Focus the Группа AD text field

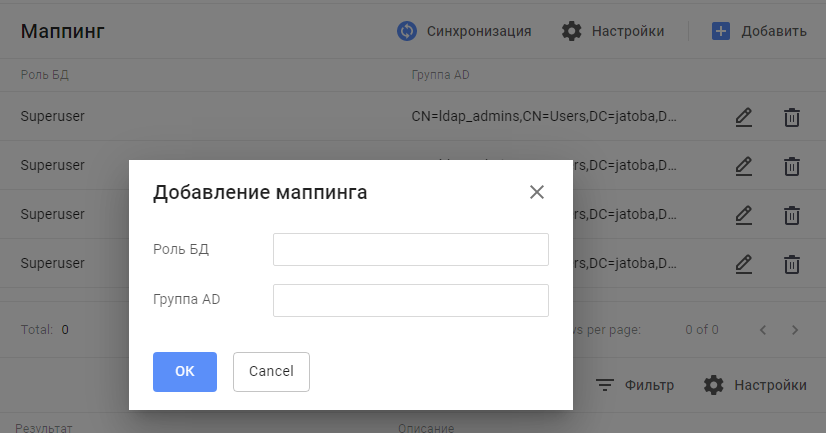[410, 300]
